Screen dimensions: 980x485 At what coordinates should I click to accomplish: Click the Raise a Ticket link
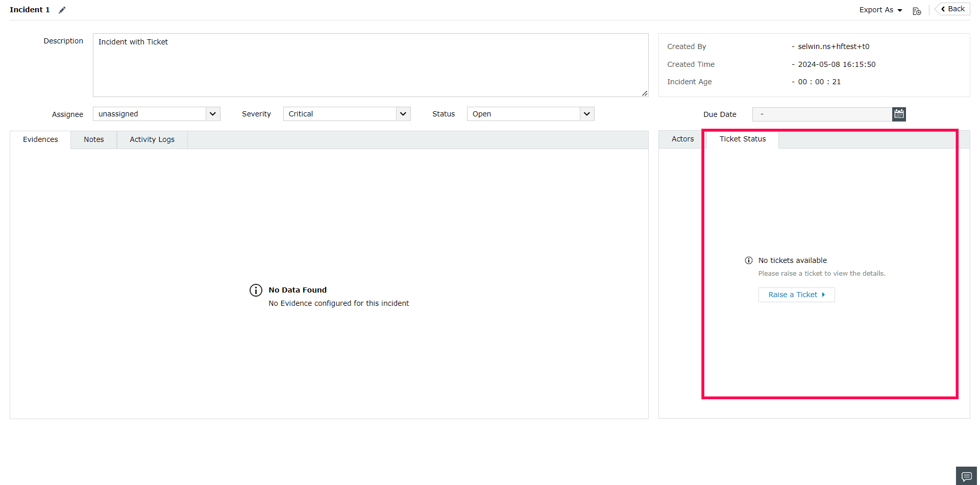(792, 295)
